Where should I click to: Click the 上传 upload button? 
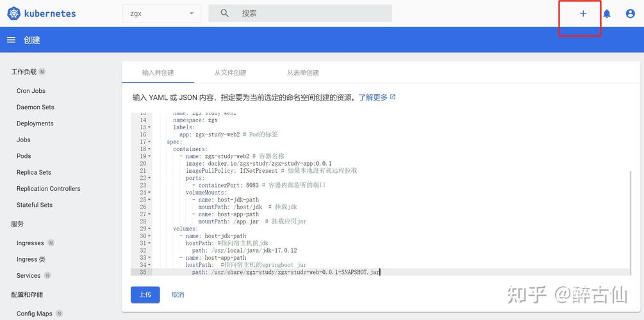pos(145,294)
